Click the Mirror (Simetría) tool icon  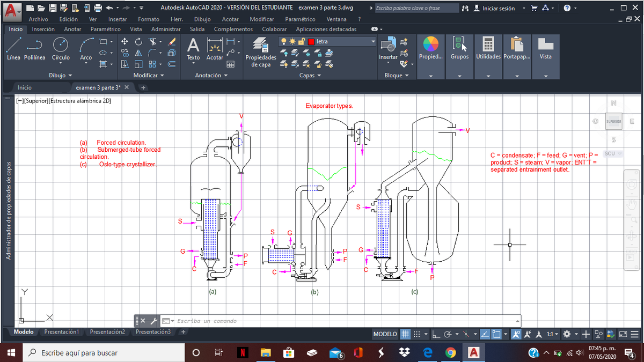pos(138,53)
